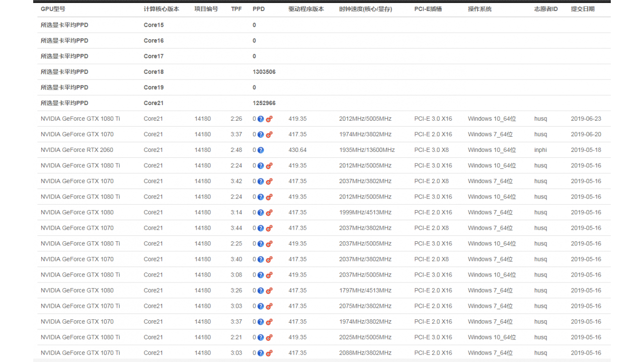The height and width of the screenshot is (362, 644).
Task: Click the help icon in the 3:26 TPF row
Action: point(261,291)
